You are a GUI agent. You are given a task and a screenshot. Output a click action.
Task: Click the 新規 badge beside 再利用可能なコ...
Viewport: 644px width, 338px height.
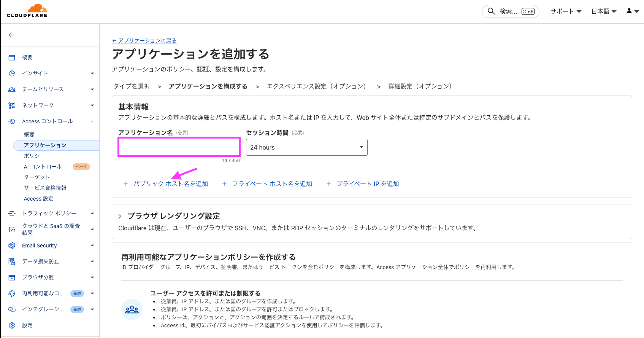click(x=77, y=293)
